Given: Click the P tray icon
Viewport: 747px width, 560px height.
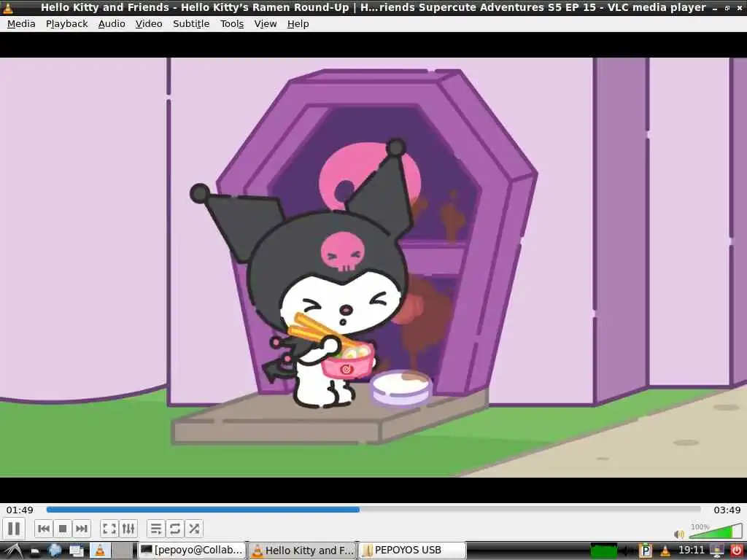Looking at the screenshot, I should (x=646, y=551).
